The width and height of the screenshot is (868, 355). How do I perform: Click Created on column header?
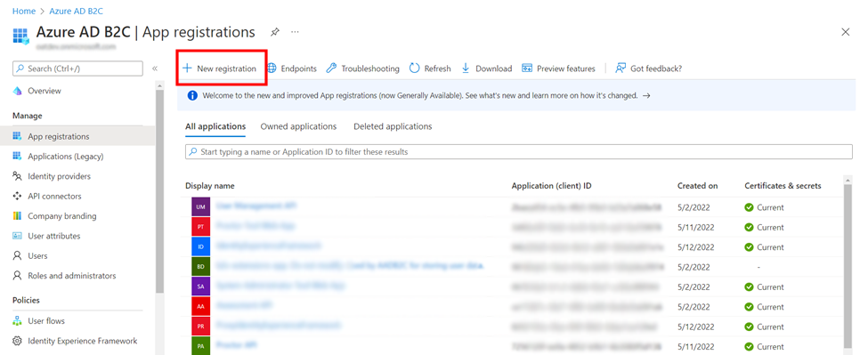(x=697, y=186)
